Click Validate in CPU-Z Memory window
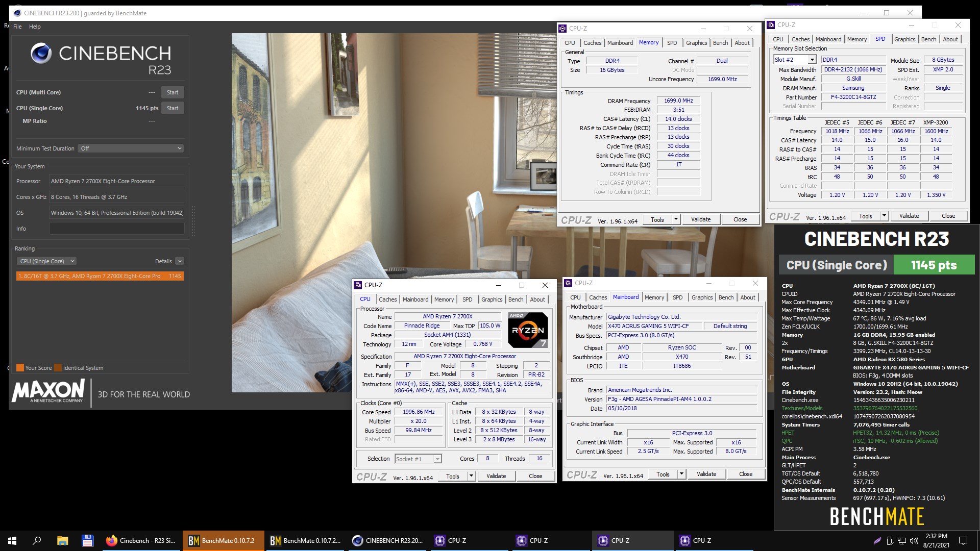The width and height of the screenshot is (980, 551). pyautogui.click(x=701, y=219)
